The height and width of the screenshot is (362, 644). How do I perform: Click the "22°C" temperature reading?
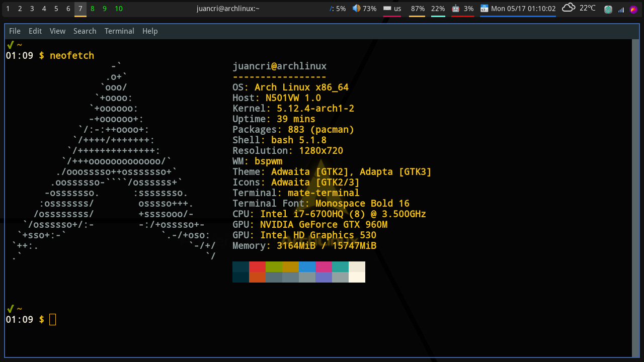click(x=587, y=8)
